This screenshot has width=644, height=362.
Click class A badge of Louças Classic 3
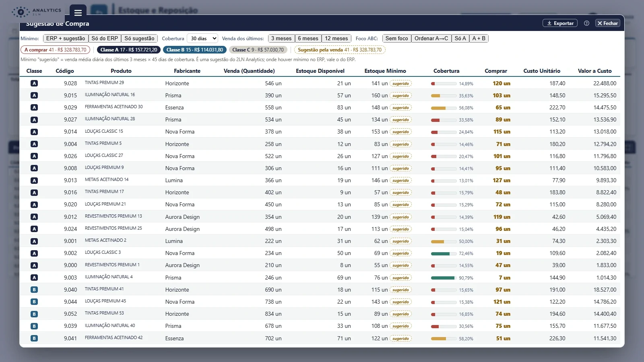click(x=34, y=253)
